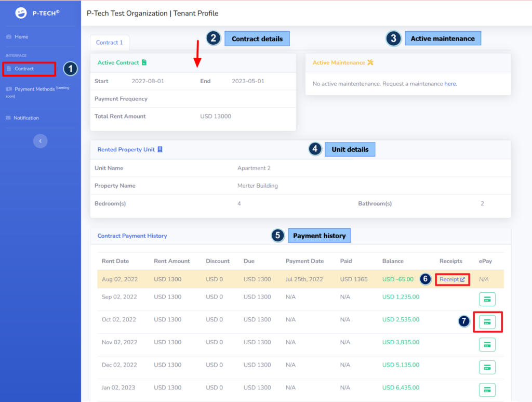Screen dimensions: 532x402
Task: Click the end date 2023-05-01
Action: [248, 81]
